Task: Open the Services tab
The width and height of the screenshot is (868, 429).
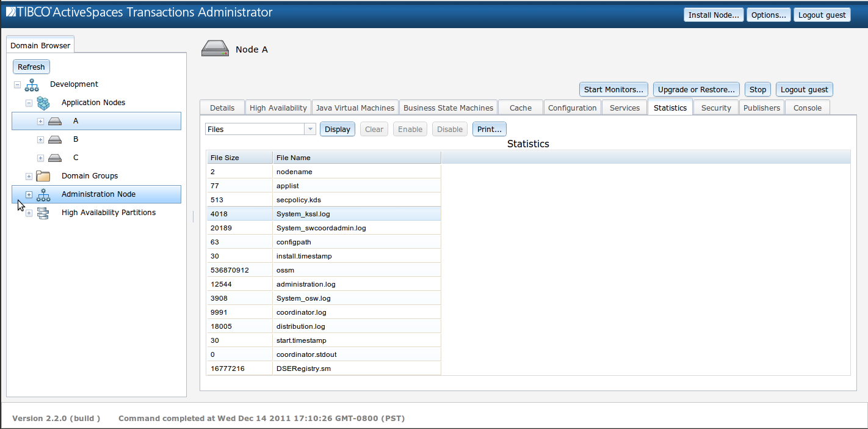Action: click(x=624, y=108)
